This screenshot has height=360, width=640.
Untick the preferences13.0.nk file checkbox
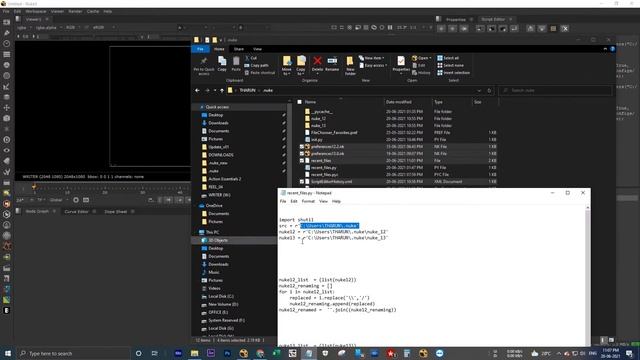(302, 153)
